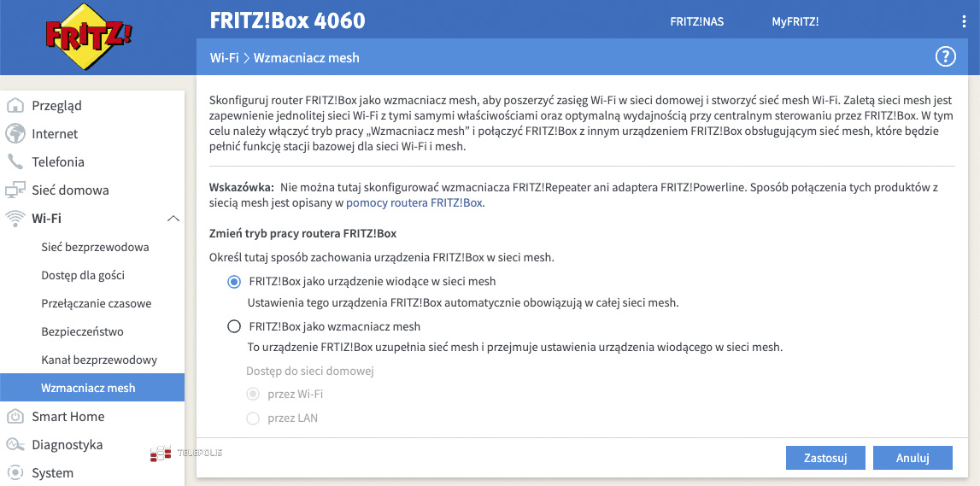
Task: Open the FRITZ!NAS header link
Action: [x=696, y=21]
